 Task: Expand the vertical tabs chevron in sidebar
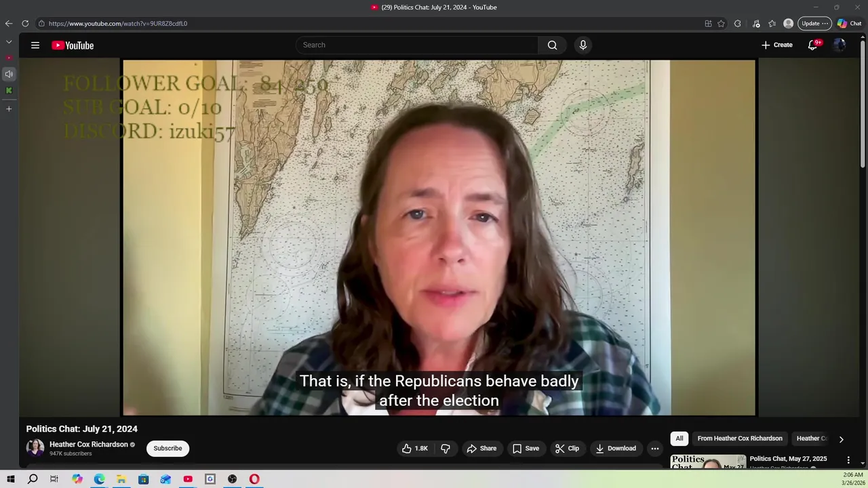click(9, 41)
